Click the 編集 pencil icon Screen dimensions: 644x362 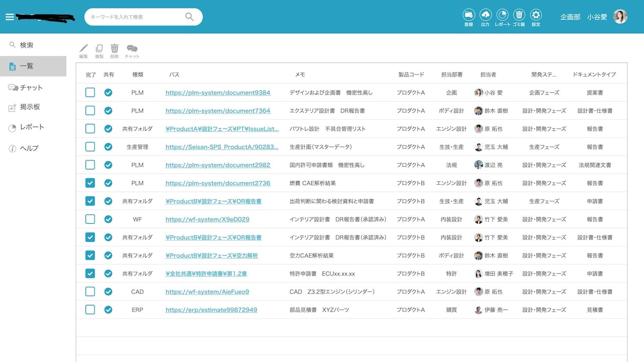coord(83,48)
